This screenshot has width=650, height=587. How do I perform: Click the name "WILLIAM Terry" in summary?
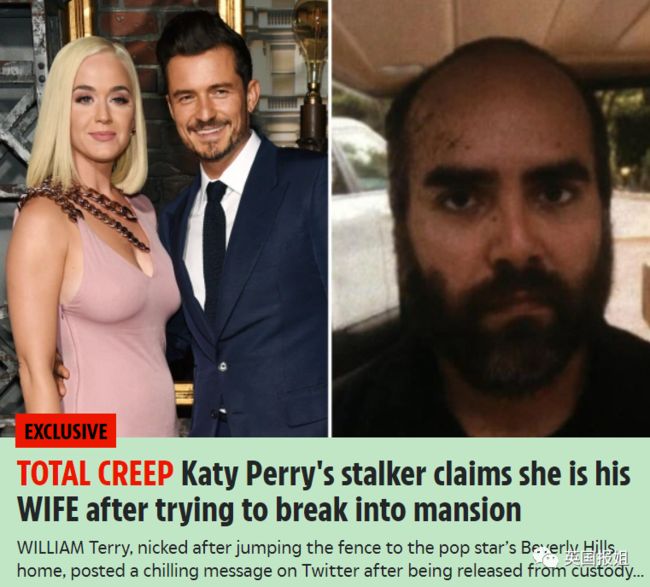[x=74, y=548]
